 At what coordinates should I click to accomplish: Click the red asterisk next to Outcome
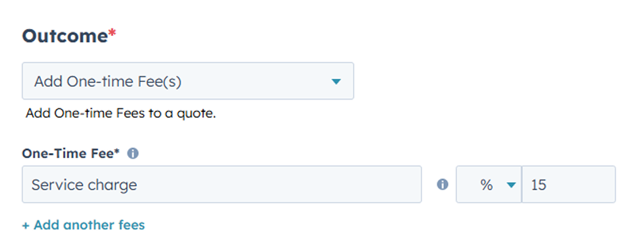tap(112, 35)
